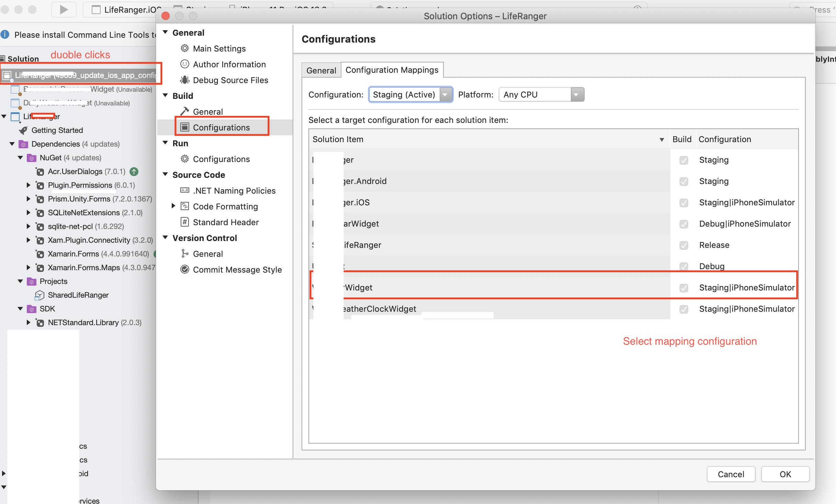Collapse the Run section in Solution Options
Screen dimensions: 836x504
coord(166,143)
